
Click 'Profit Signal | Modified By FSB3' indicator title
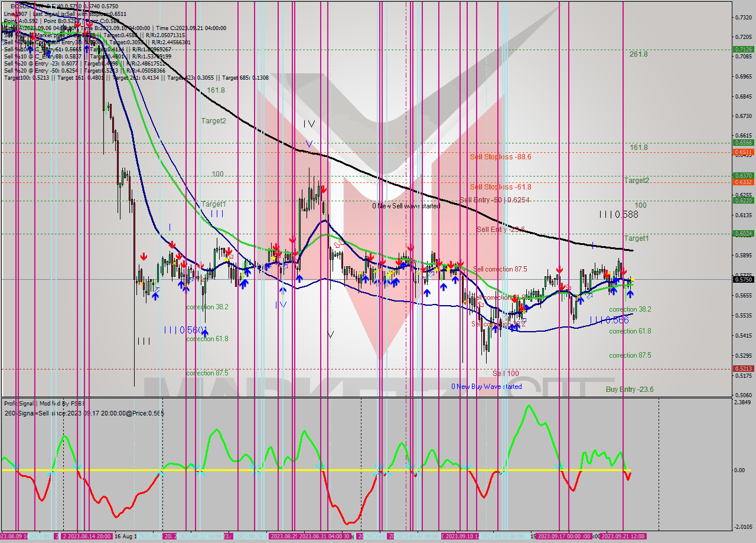tap(44, 404)
